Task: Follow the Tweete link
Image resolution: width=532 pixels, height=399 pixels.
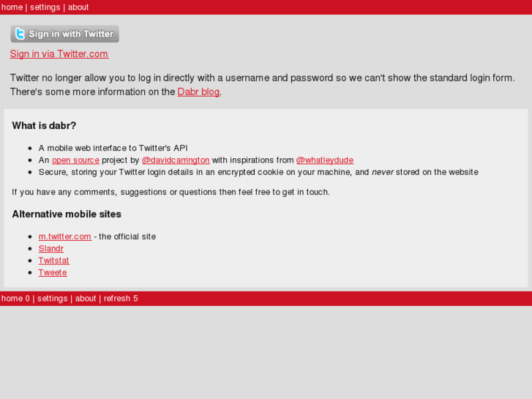Action: click(x=53, y=272)
